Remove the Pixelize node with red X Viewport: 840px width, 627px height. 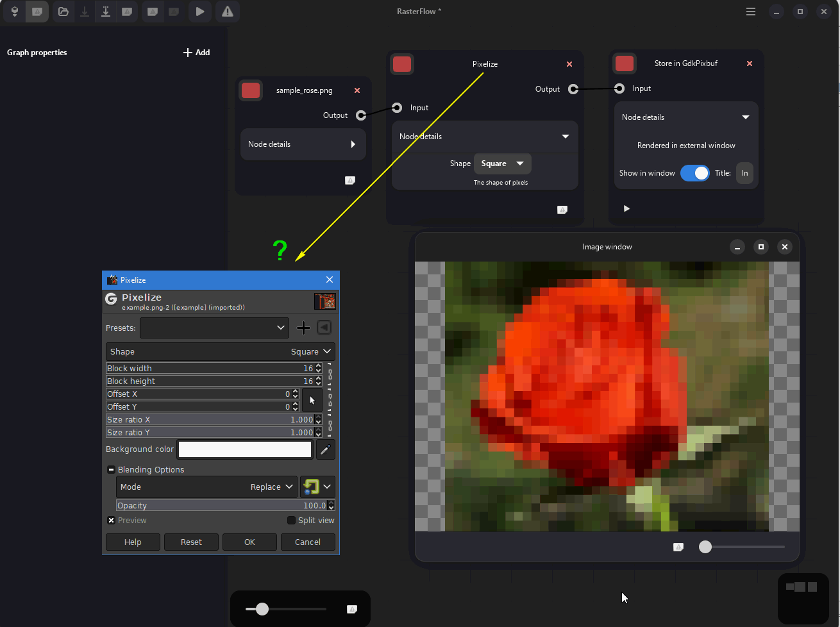(x=569, y=64)
